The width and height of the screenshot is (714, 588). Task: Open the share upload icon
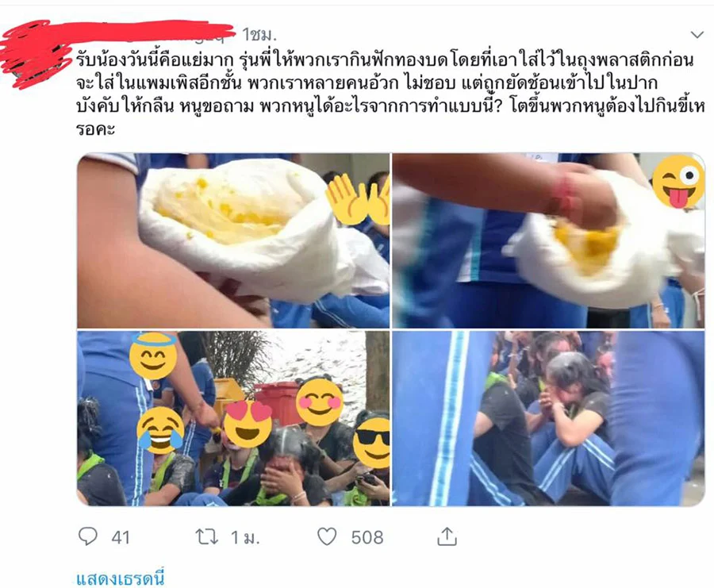click(x=447, y=536)
